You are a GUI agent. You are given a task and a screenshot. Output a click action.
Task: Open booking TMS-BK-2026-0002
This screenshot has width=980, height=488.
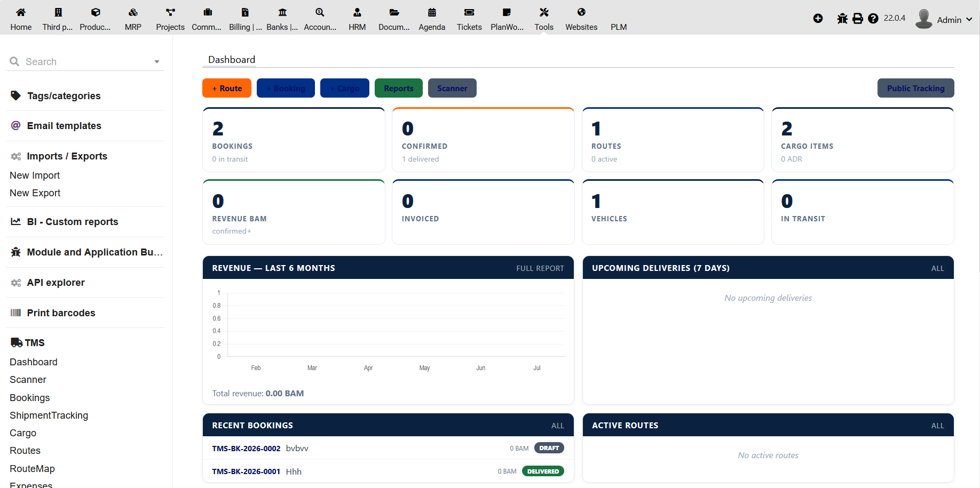246,449
